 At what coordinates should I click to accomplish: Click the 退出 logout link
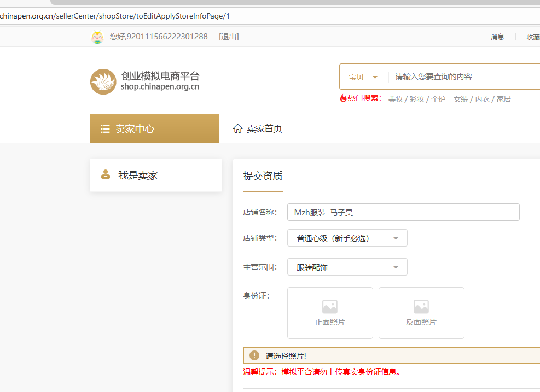coord(229,37)
